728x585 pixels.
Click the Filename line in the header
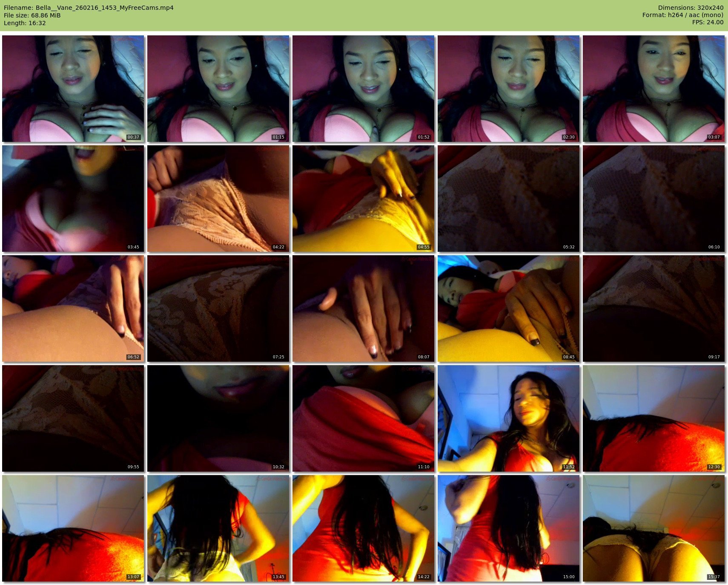tap(89, 8)
